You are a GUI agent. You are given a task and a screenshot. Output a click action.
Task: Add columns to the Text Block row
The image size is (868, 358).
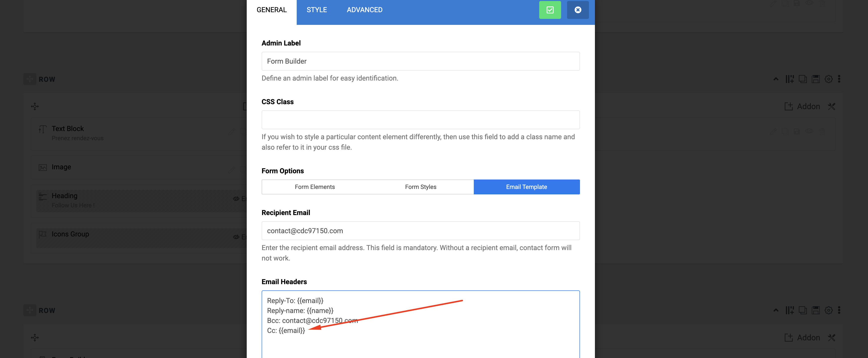pos(789,79)
